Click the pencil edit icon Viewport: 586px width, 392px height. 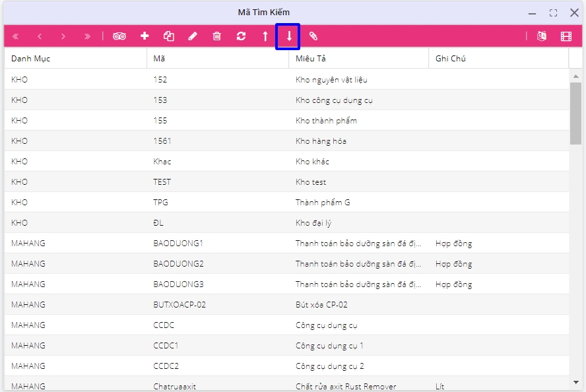coord(193,36)
